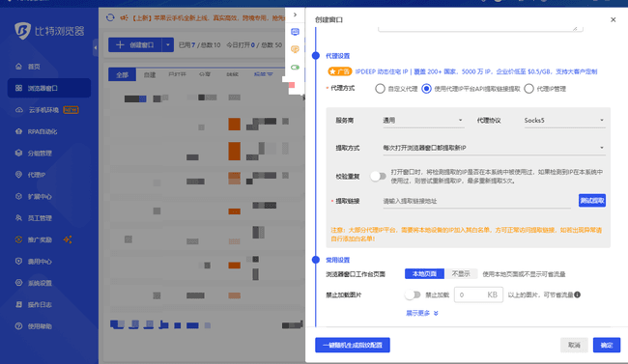Open the blue dropdown tab in window list
The width and height of the screenshot is (628, 364).
click(x=263, y=74)
